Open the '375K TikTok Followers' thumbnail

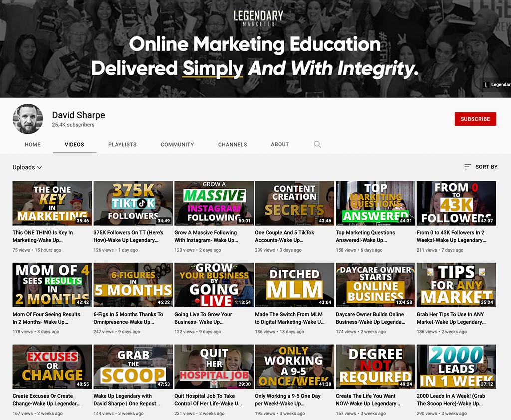[x=133, y=203]
